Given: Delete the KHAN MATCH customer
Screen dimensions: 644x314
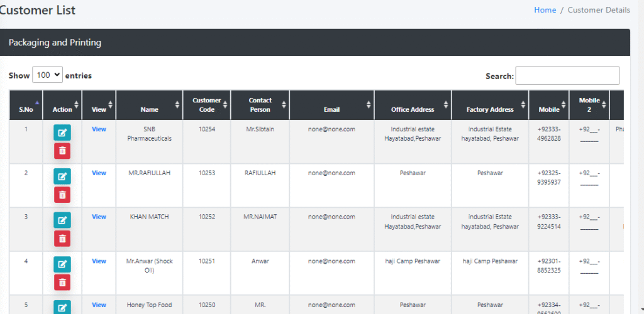Looking at the screenshot, I should tap(62, 239).
